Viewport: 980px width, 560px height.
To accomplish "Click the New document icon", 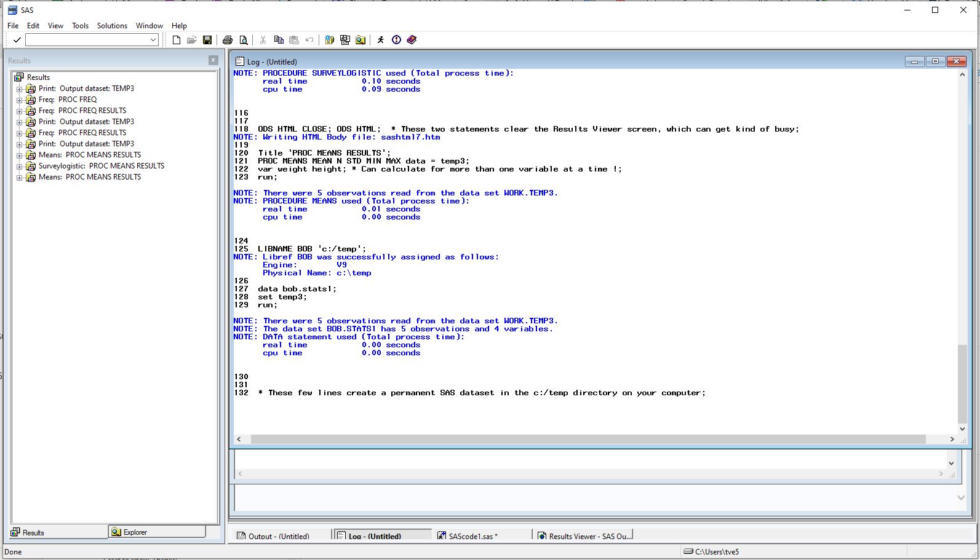I will 177,40.
